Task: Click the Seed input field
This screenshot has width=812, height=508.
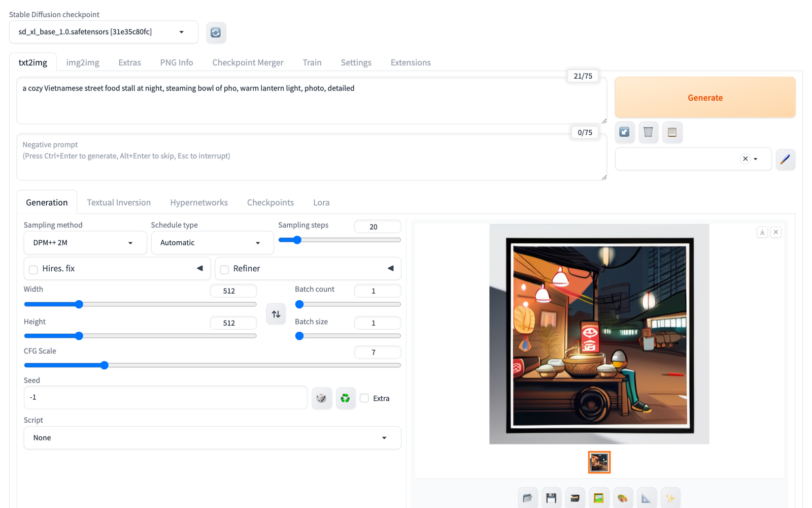Action: 165,397
